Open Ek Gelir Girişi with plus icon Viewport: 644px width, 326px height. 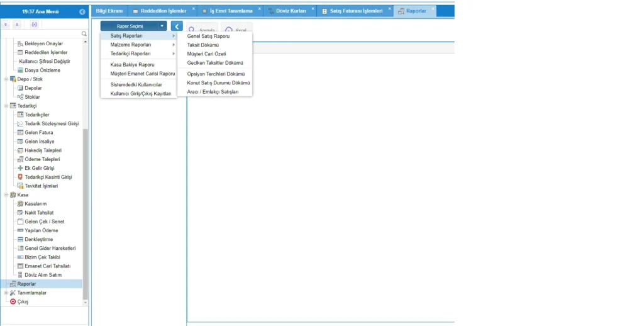tap(20, 168)
